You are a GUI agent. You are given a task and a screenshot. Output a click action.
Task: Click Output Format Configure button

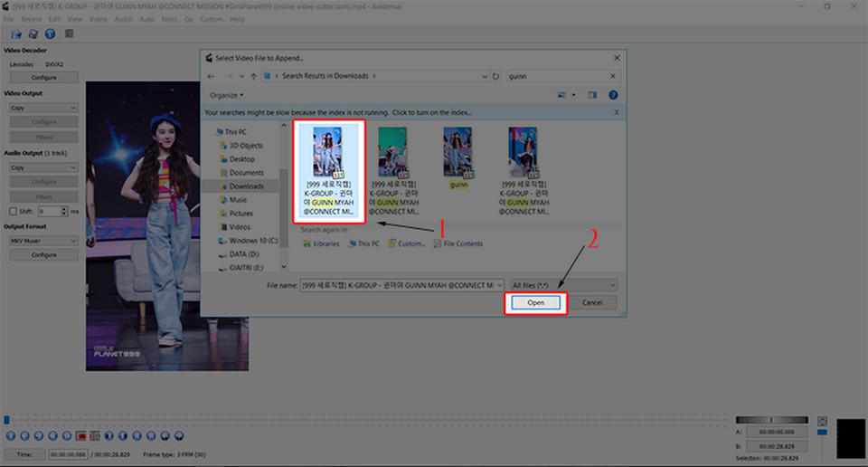point(43,255)
